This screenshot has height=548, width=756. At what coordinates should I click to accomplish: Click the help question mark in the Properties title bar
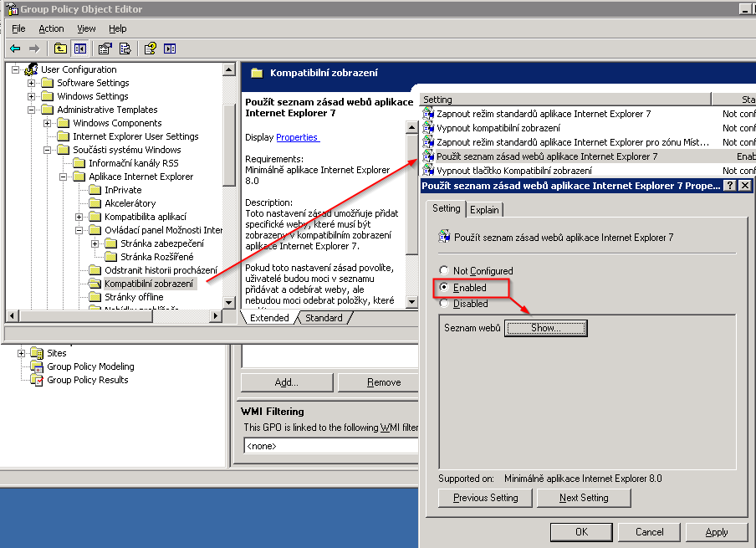(x=730, y=185)
